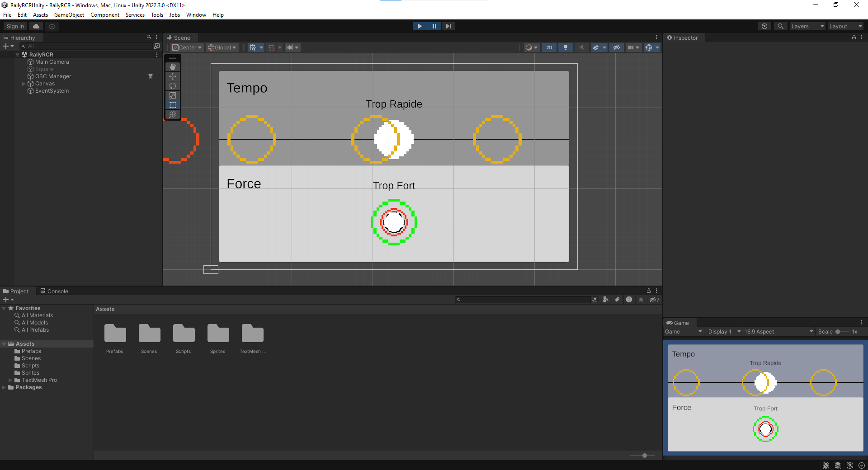Select the Transform tool

173,114
